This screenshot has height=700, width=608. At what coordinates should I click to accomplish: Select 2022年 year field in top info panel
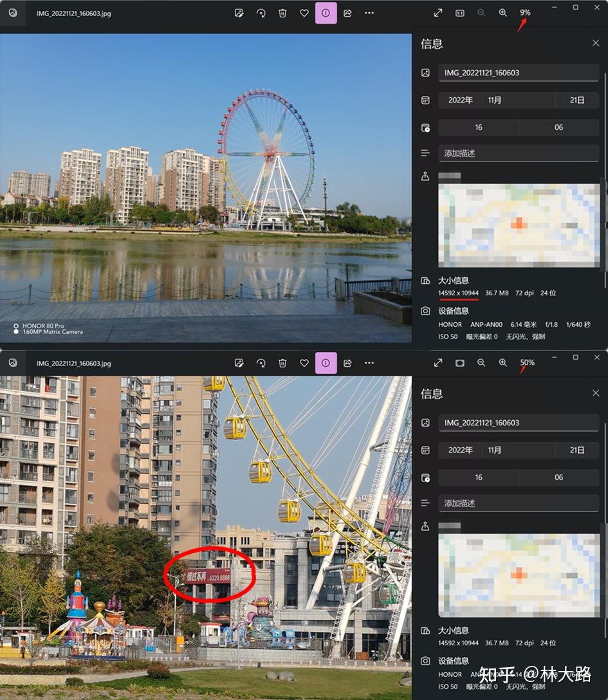point(460,100)
